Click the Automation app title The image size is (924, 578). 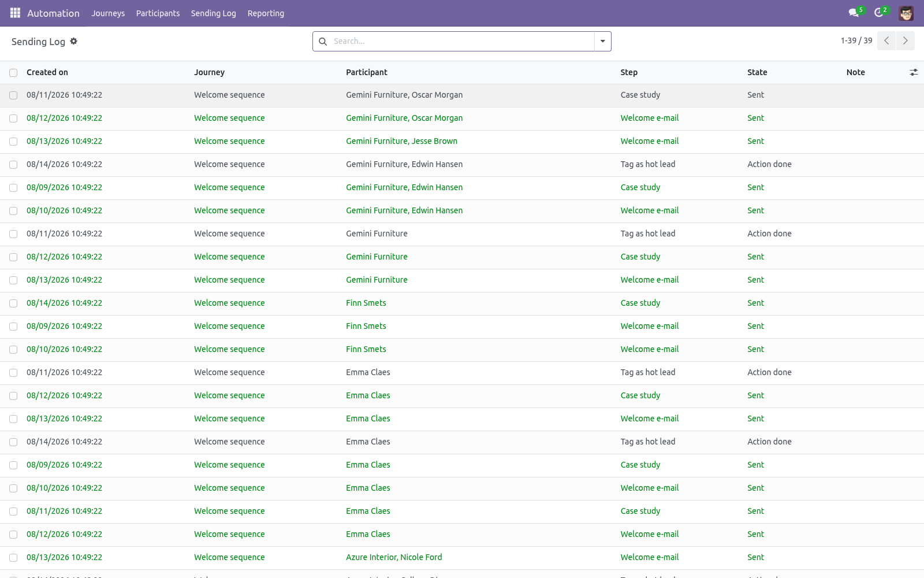coord(53,13)
